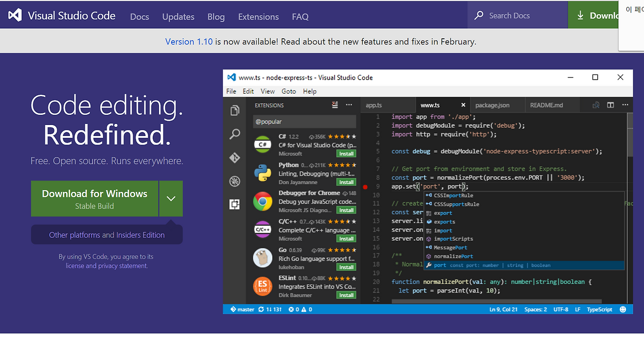Open the license link
644x340 pixels.
coord(74,265)
